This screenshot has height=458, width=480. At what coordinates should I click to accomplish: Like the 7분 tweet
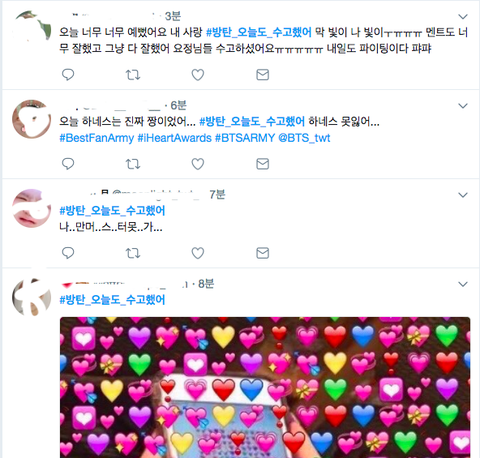click(198, 253)
